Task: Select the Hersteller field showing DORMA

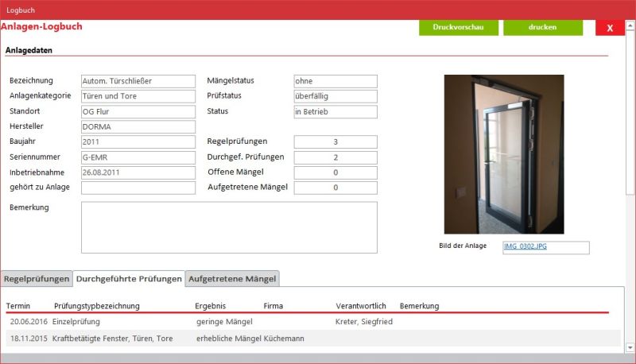Action: tap(138, 127)
